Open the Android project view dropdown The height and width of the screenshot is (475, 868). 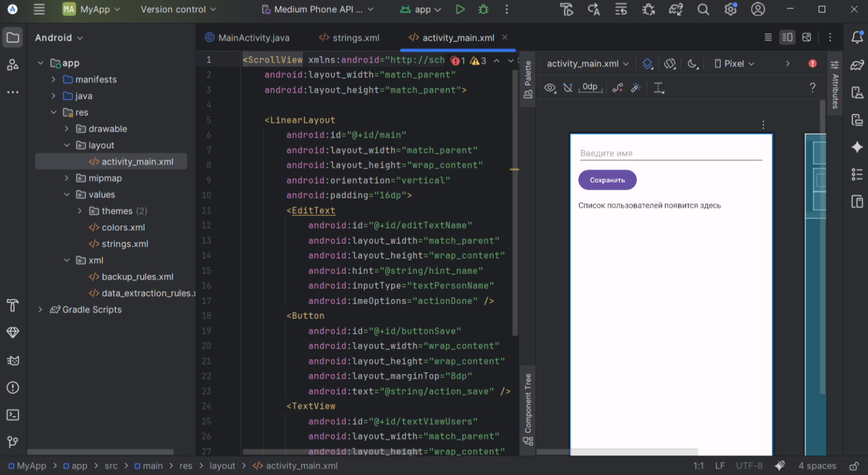59,38
